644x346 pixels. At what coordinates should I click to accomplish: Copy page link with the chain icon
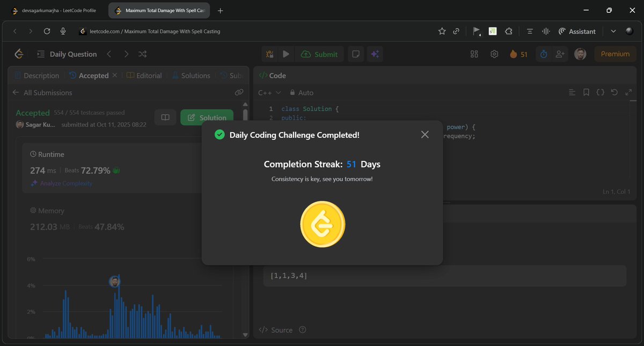tap(456, 31)
